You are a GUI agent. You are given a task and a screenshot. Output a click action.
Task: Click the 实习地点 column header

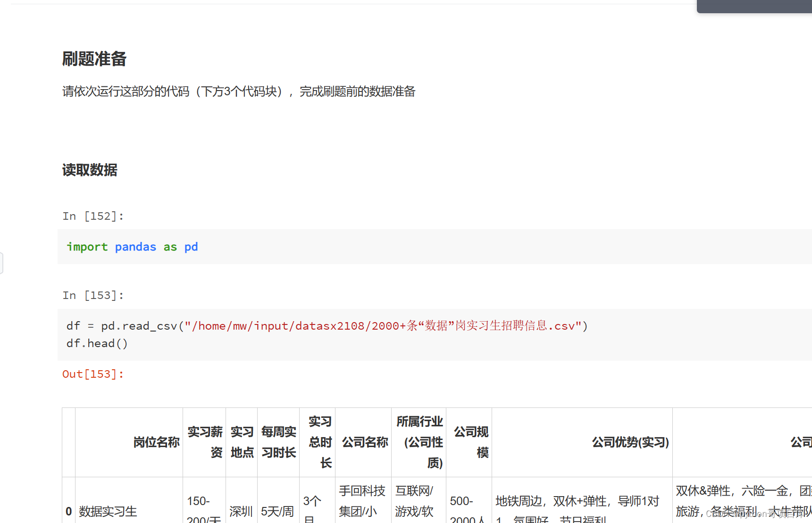tap(242, 442)
